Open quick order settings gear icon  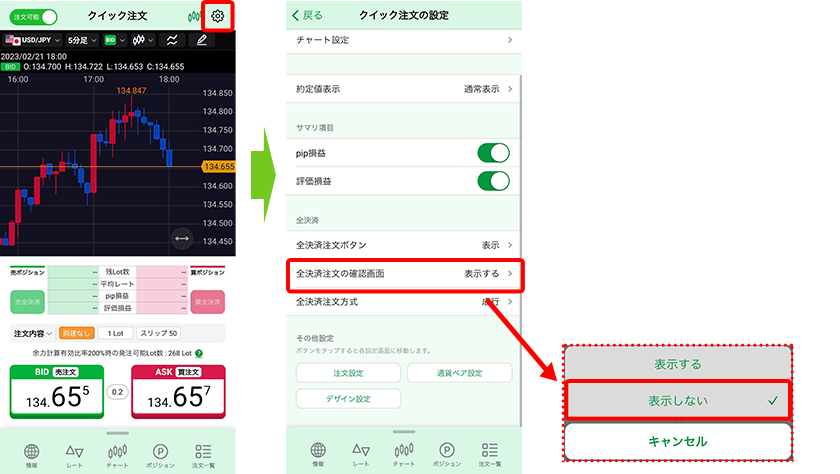pos(218,16)
